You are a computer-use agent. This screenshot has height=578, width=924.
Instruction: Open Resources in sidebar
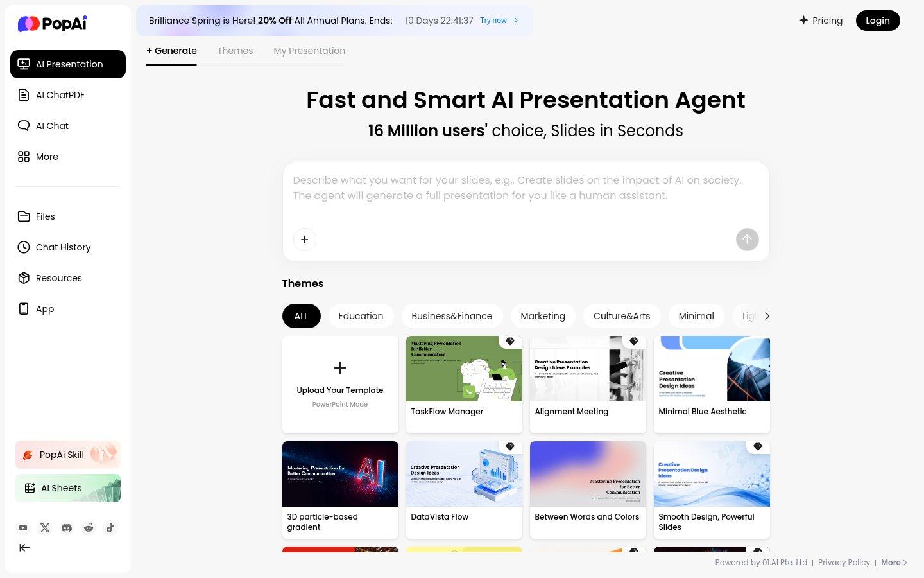(x=68, y=278)
